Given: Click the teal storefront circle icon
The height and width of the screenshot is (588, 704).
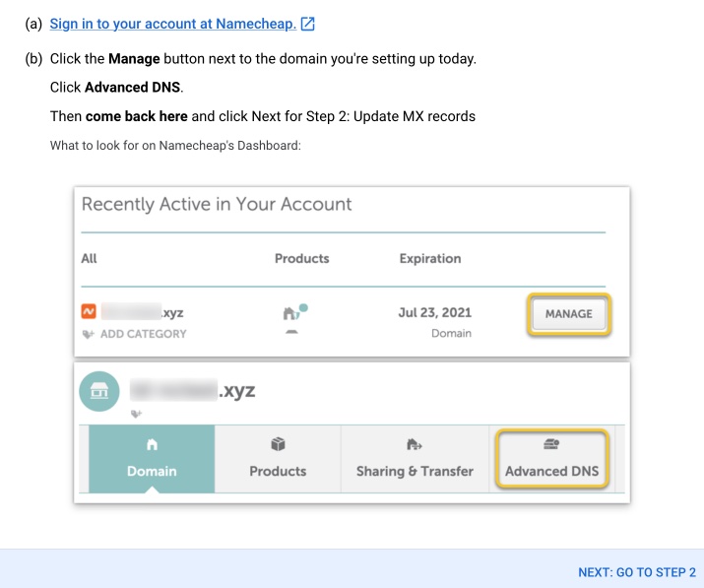Looking at the screenshot, I should 99,391.
